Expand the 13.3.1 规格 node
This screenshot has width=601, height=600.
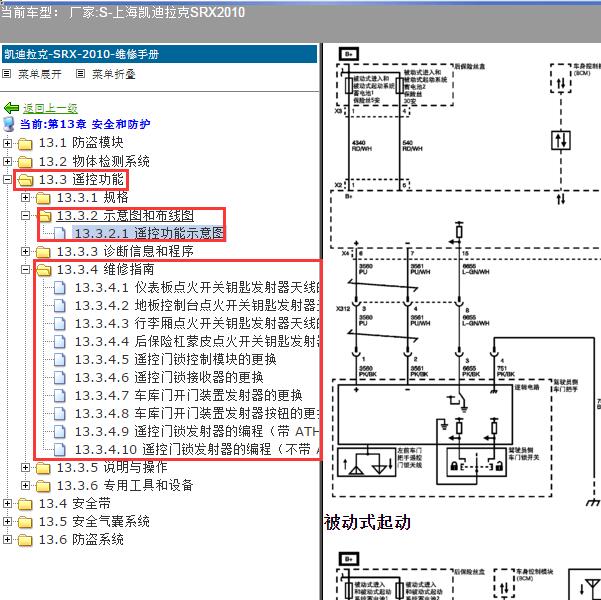tap(25, 197)
